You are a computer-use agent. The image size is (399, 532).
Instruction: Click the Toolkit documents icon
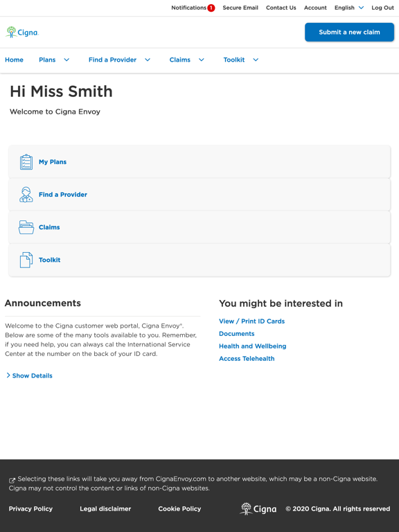pyautogui.click(x=26, y=260)
